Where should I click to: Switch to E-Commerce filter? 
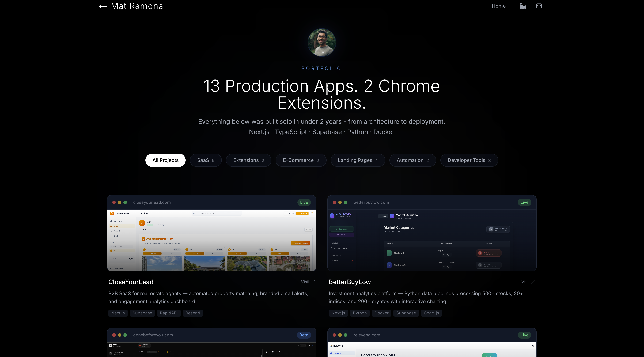click(301, 160)
